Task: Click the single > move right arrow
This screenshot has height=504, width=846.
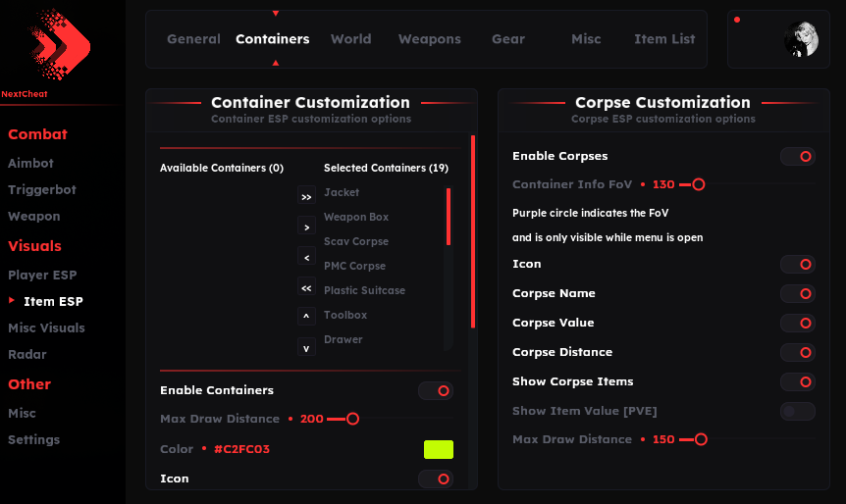Action: 306,227
